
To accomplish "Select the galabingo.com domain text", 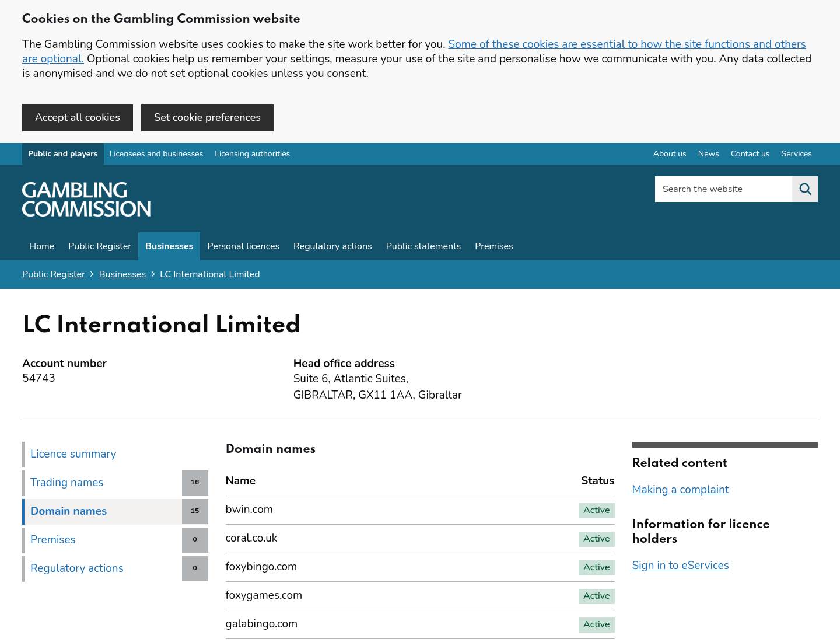I will point(261,624).
